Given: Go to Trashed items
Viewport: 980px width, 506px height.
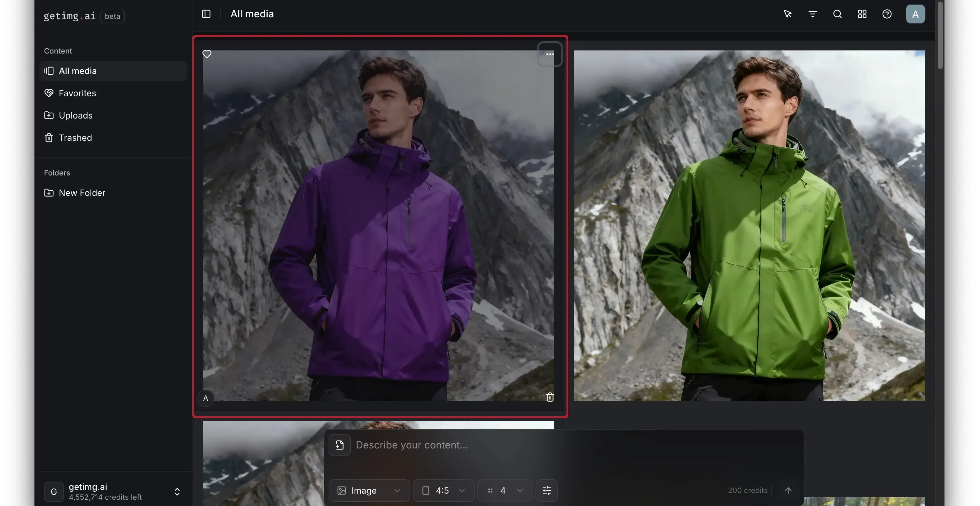Looking at the screenshot, I should click(75, 138).
